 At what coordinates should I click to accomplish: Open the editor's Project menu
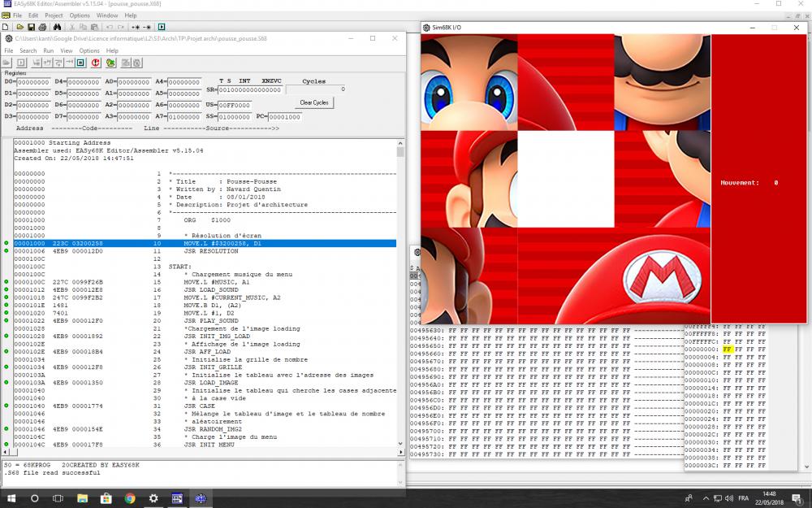54,15
